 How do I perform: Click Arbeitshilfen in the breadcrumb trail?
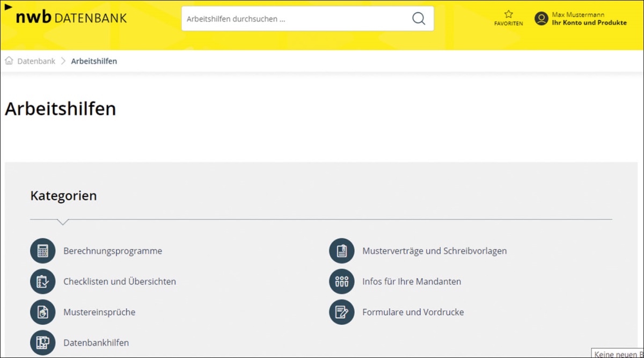click(x=94, y=61)
